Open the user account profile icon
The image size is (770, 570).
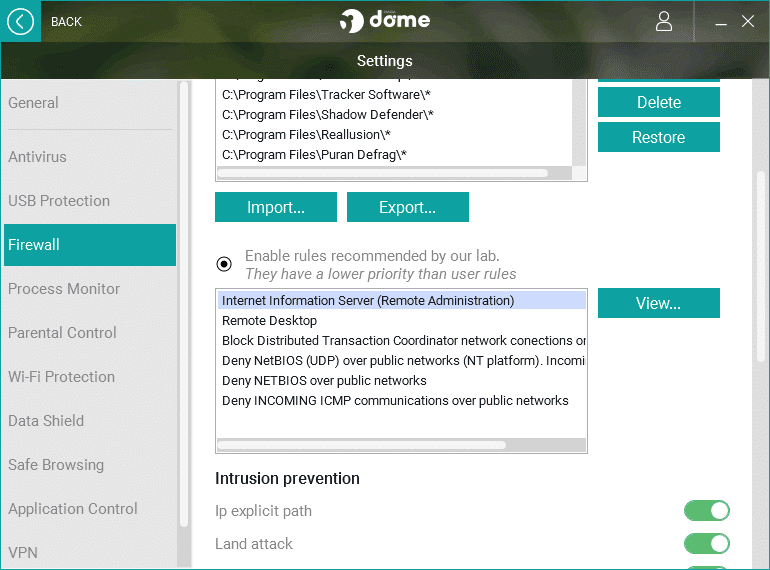[x=663, y=22]
